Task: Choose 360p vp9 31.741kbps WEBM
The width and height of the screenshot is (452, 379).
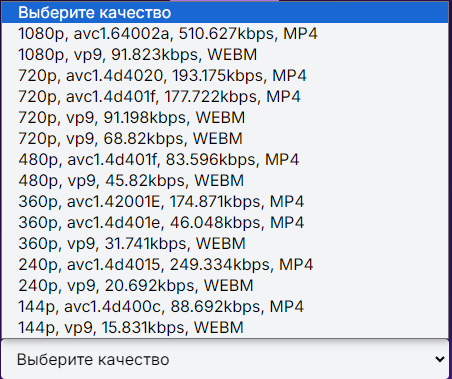Action: 225,244
